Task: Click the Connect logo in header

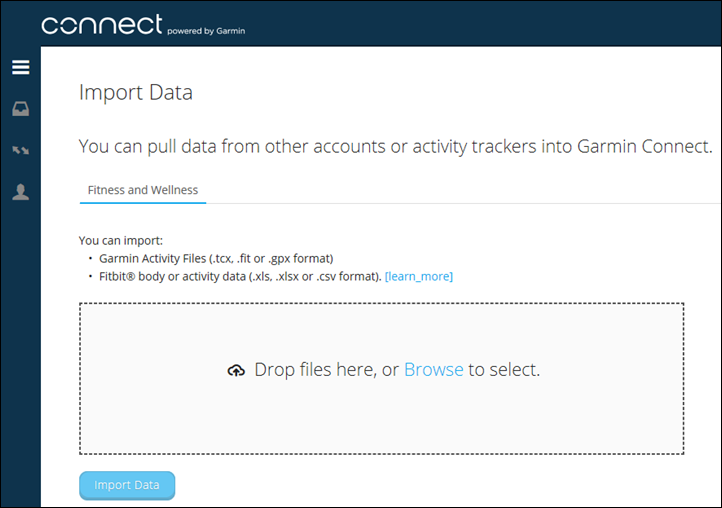Action: pos(101,25)
